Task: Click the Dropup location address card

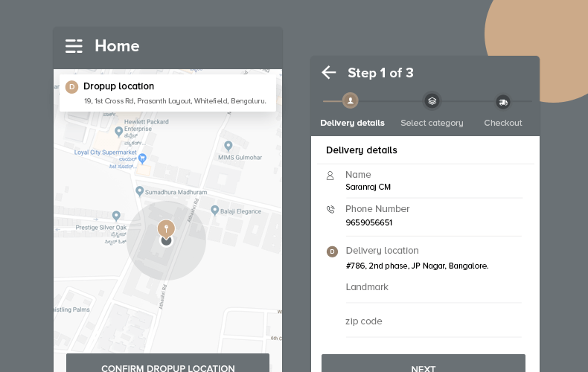Action: (x=167, y=93)
